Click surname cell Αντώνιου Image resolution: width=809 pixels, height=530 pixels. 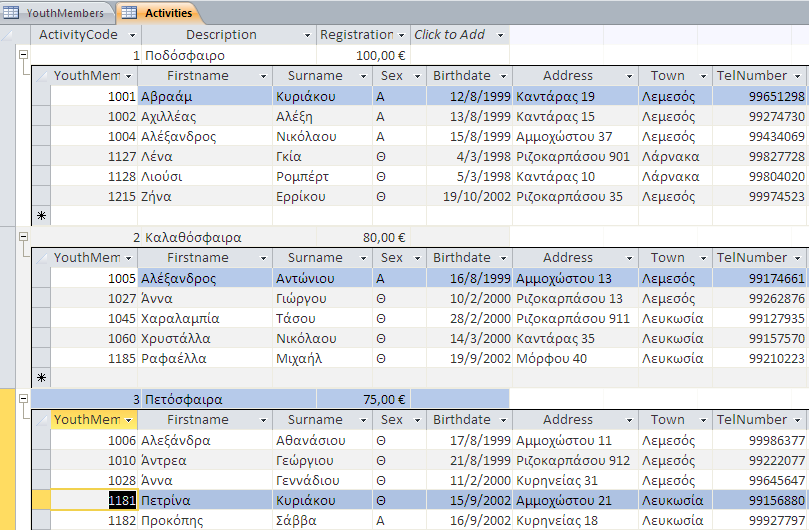click(x=322, y=278)
